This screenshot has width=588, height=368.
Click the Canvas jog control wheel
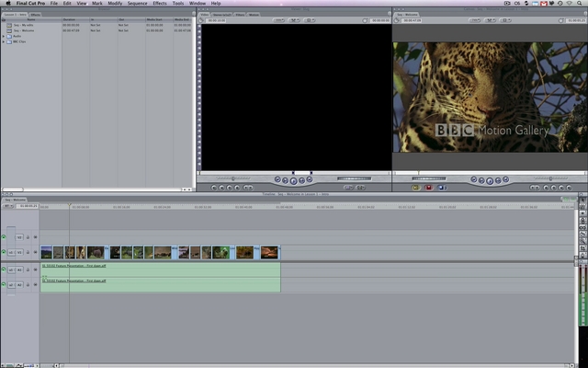pyautogui.click(x=429, y=178)
